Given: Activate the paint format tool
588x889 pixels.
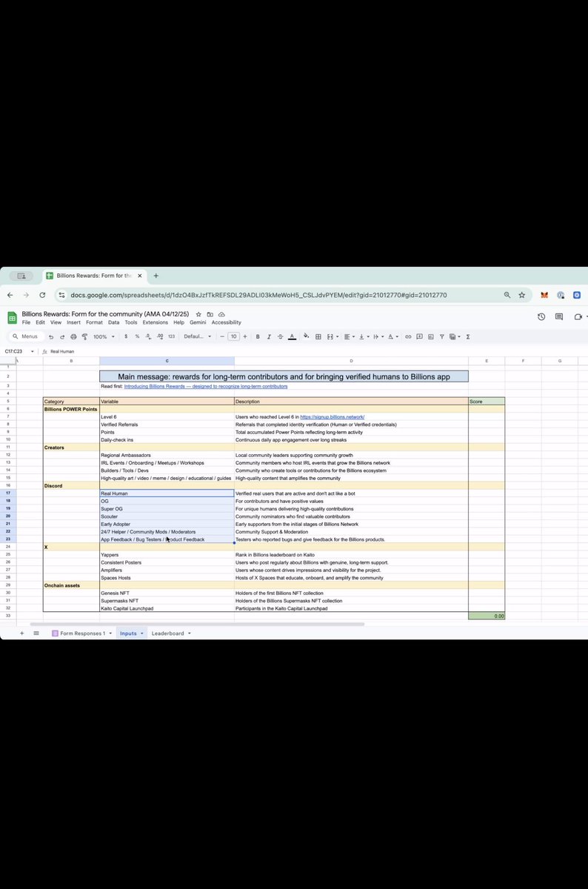Looking at the screenshot, I should [x=84, y=336].
